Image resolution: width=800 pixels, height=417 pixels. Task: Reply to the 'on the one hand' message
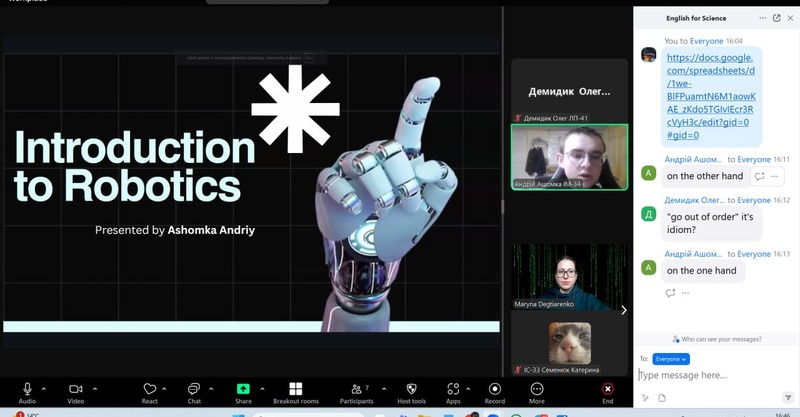coord(670,293)
